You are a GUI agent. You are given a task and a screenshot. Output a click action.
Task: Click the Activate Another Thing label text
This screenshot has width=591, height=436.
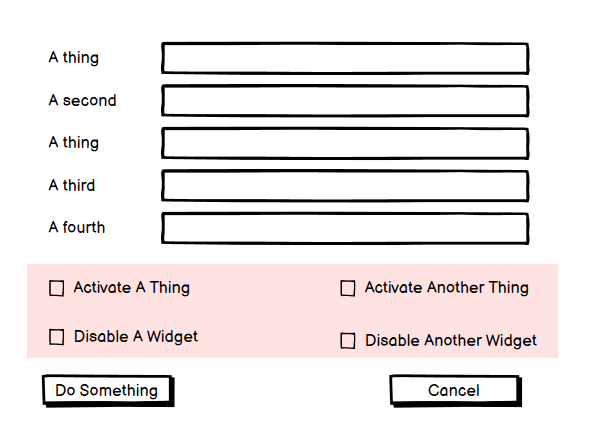[447, 288]
